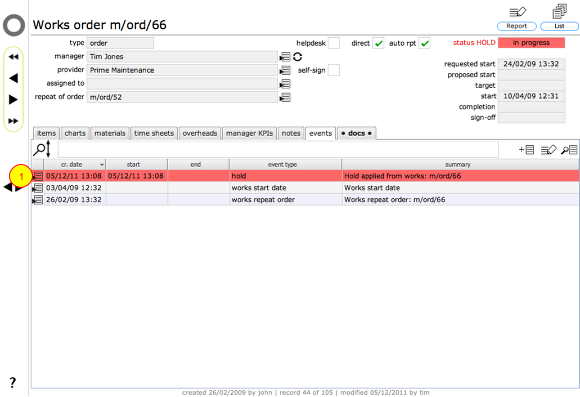Click the find in list icon
The width and height of the screenshot is (580, 397).
tap(569, 149)
